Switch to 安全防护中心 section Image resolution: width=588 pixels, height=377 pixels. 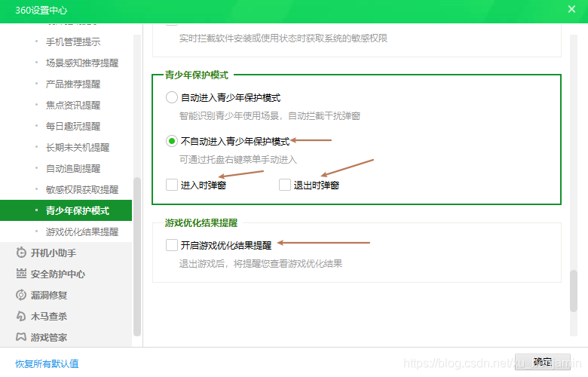(x=66, y=274)
